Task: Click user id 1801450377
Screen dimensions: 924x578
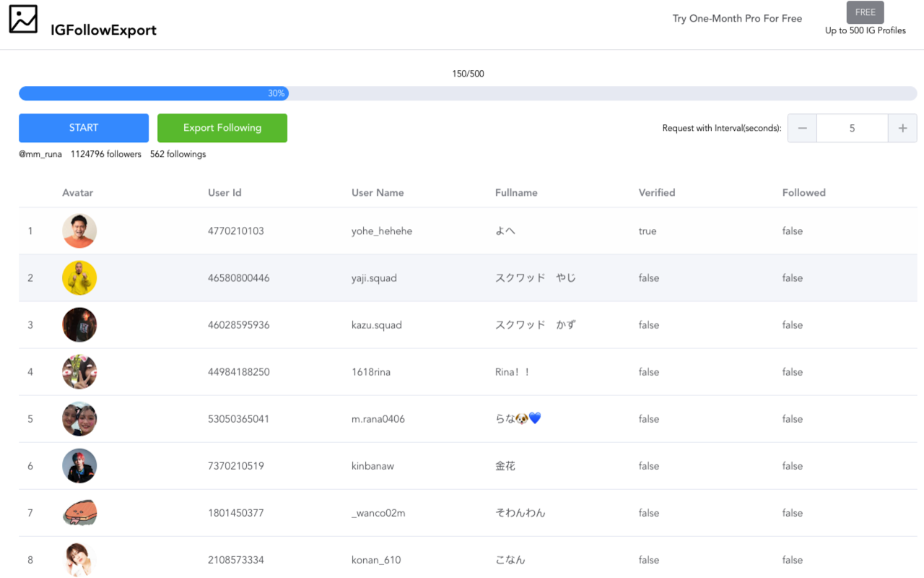Action: [x=236, y=513]
